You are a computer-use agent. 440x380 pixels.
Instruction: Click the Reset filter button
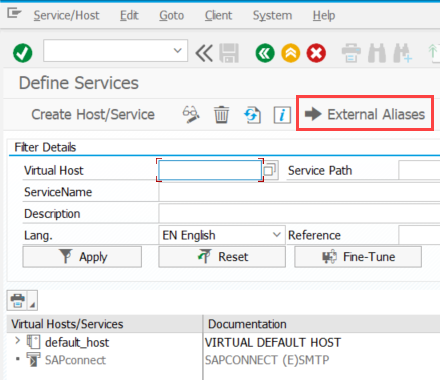pyautogui.click(x=222, y=257)
